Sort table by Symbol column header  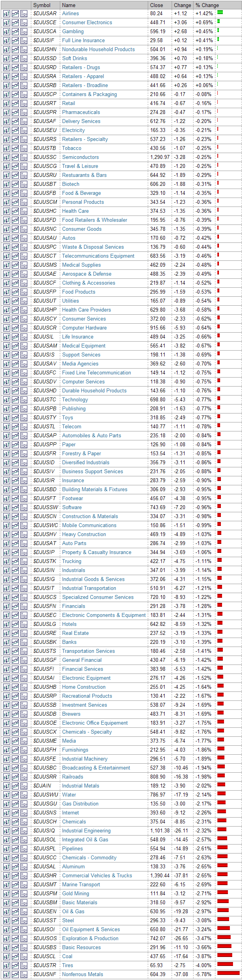tap(42, 5)
